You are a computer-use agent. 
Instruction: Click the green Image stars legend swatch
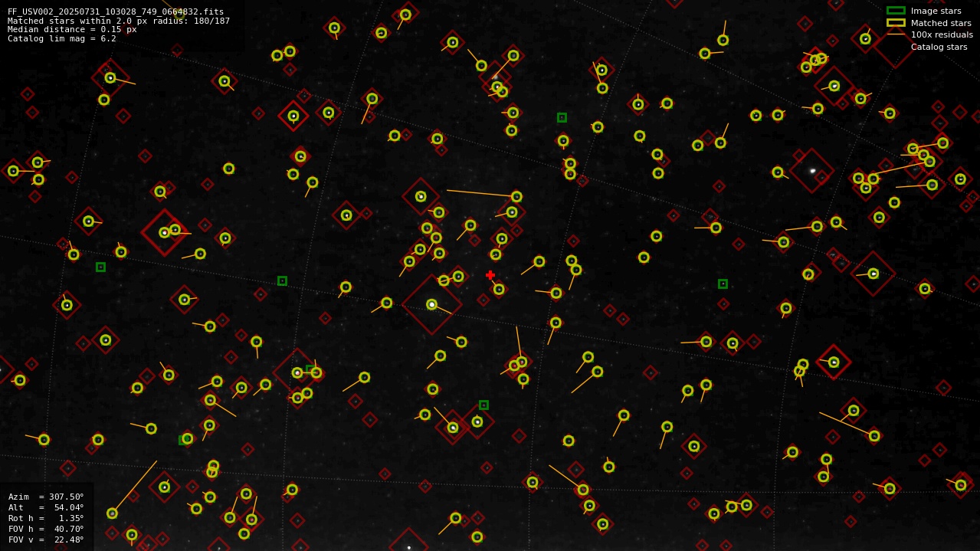(x=896, y=11)
